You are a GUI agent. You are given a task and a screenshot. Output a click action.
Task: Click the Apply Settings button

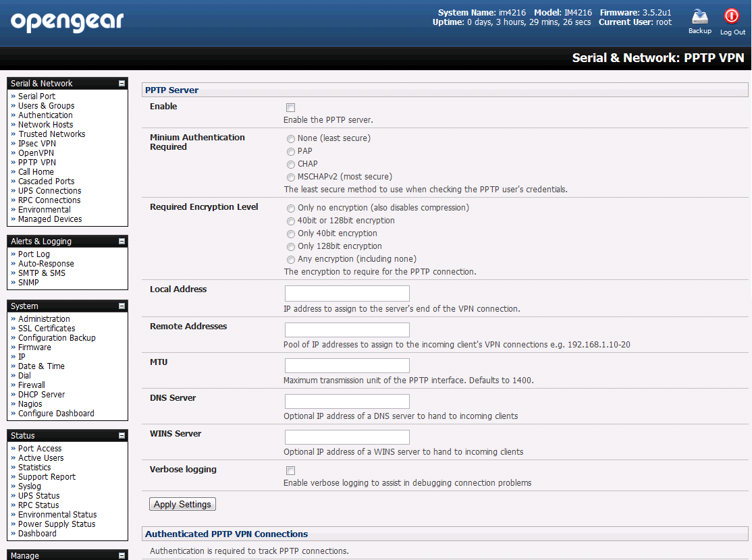pos(182,505)
